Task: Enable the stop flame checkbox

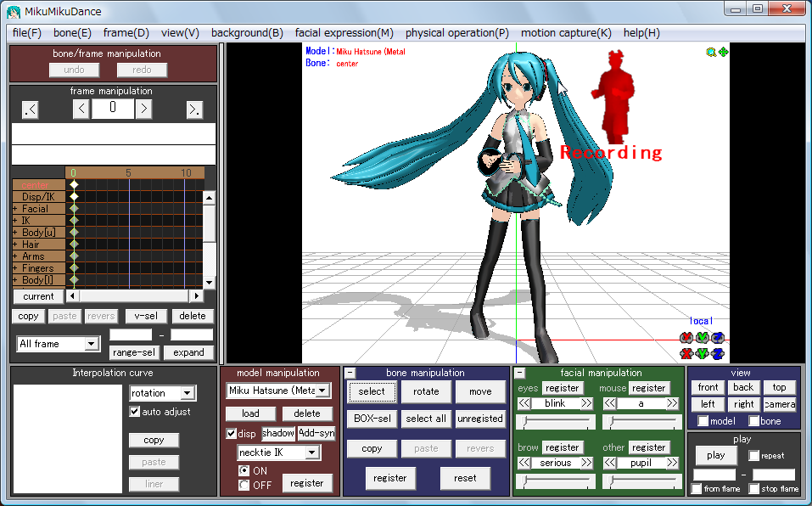Action: tap(754, 488)
